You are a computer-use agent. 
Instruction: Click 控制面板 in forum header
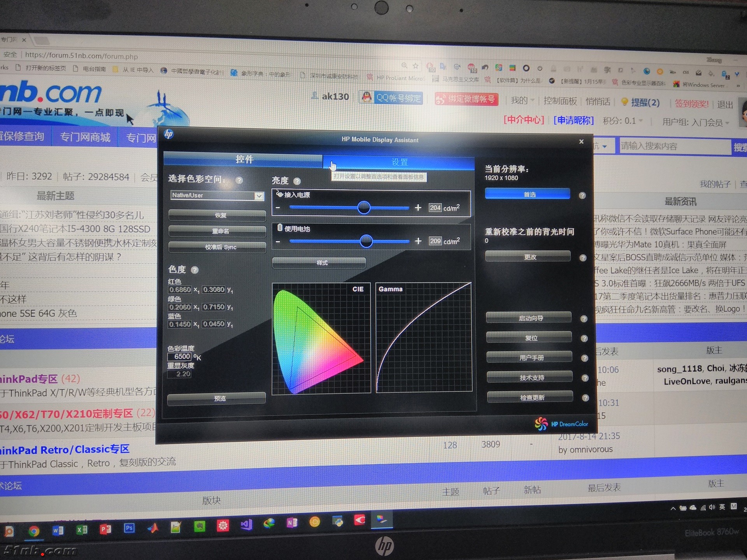click(x=560, y=101)
